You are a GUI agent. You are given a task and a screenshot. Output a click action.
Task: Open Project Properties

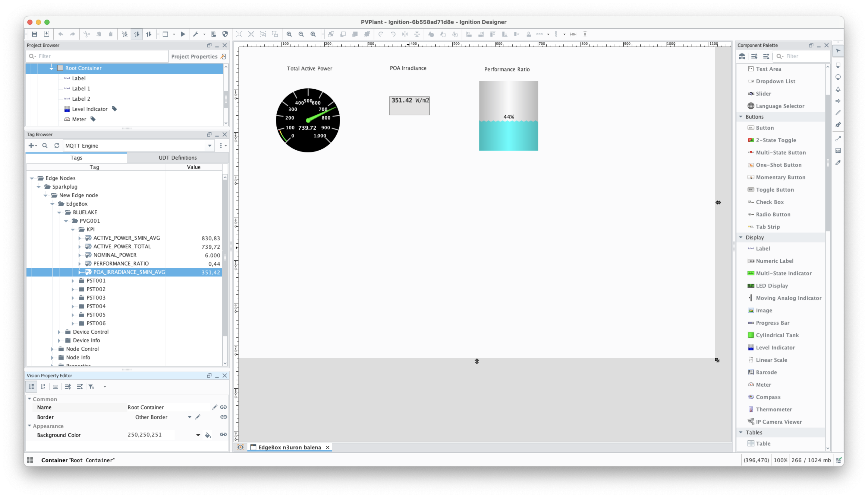[194, 56]
